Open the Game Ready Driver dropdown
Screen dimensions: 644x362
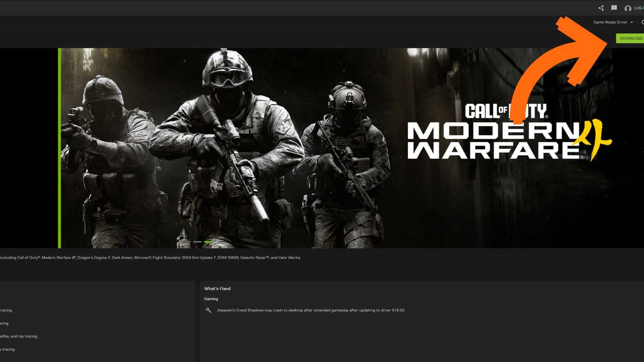tap(613, 22)
